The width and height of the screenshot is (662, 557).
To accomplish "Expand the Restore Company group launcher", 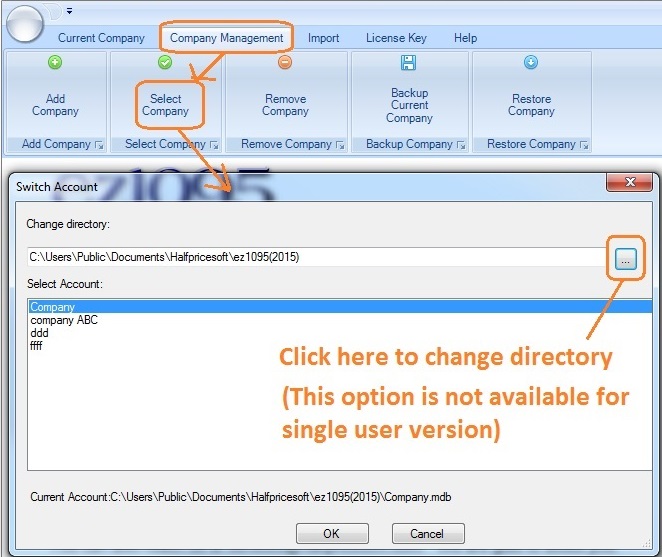I will [x=584, y=145].
